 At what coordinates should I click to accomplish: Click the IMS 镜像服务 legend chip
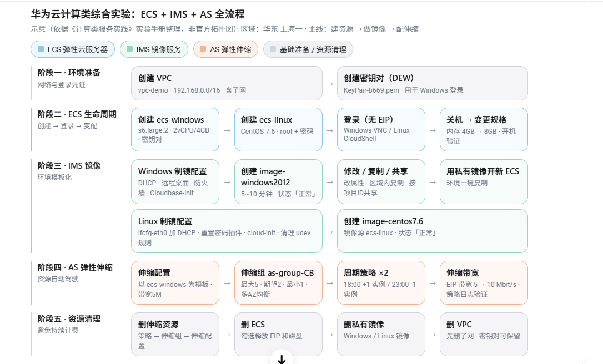click(x=154, y=49)
